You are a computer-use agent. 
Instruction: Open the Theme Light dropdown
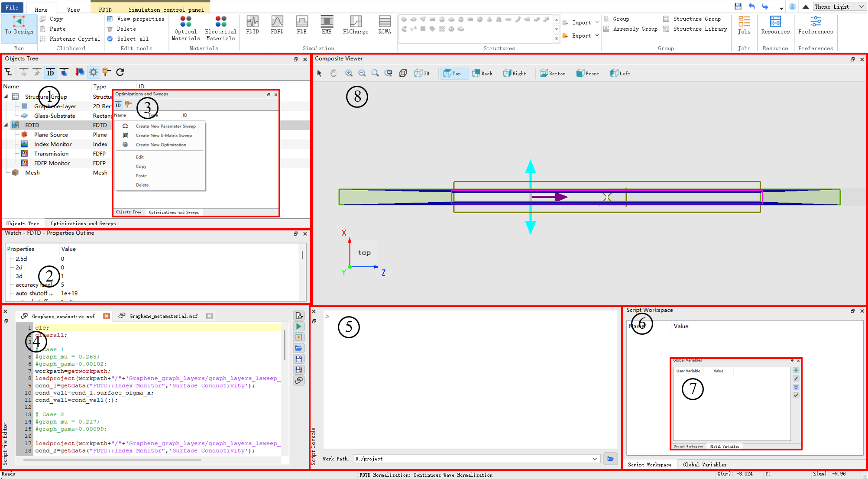839,6
